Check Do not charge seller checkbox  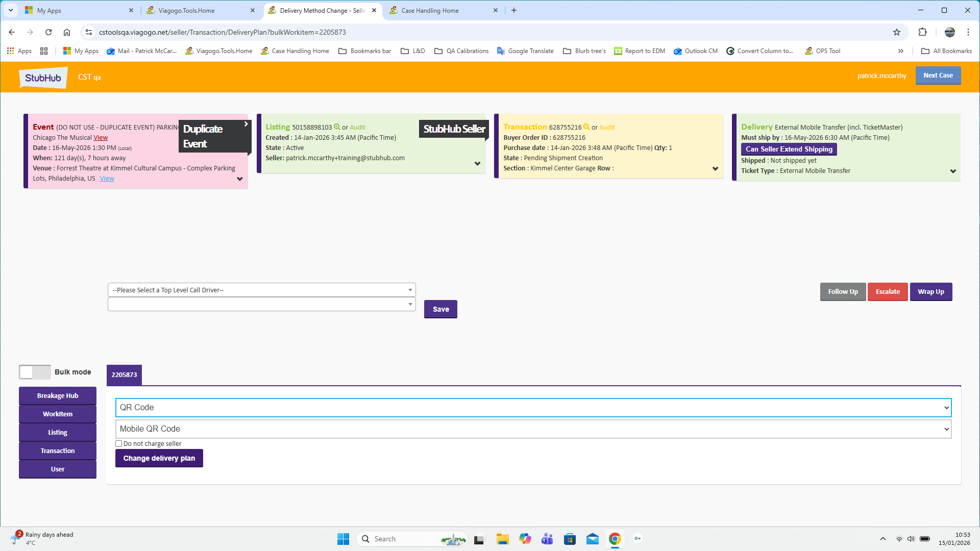point(119,444)
